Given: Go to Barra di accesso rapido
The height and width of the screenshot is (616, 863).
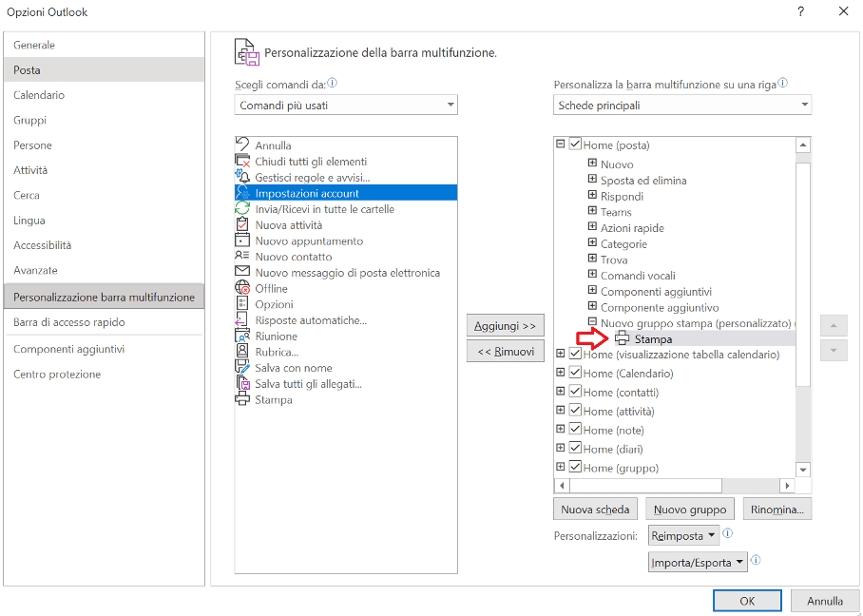Looking at the screenshot, I should click(104, 322).
